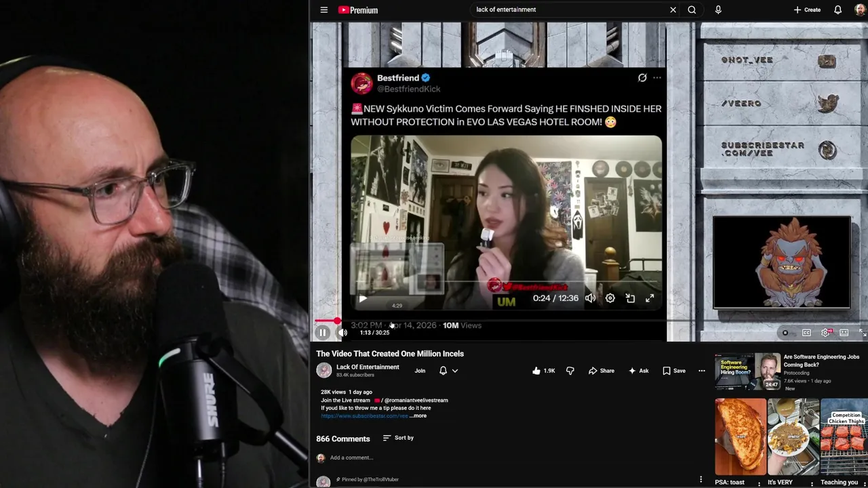Click the magnifier search button
Viewport: 868px width, 488px height.
click(x=692, y=10)
